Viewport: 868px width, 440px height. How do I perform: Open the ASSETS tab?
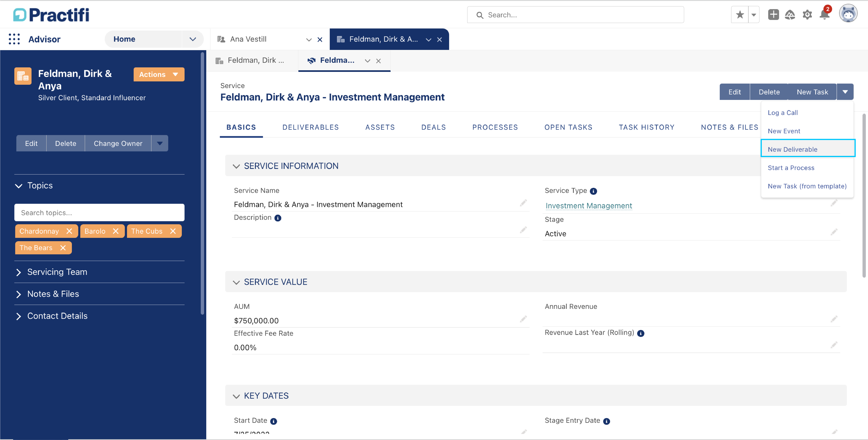pos(380,127)
